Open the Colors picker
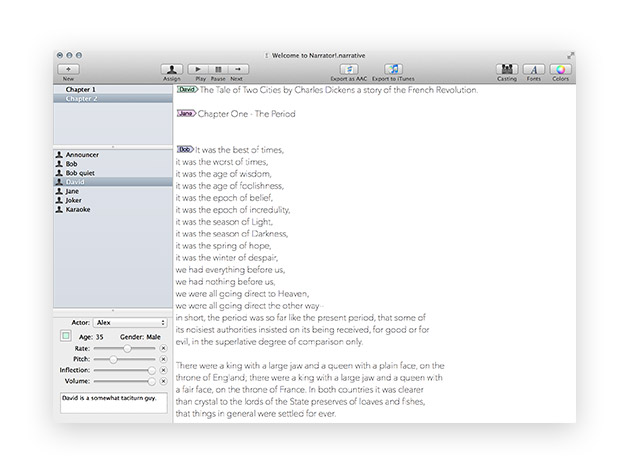 pyautogui.click(x=560, y=70)
